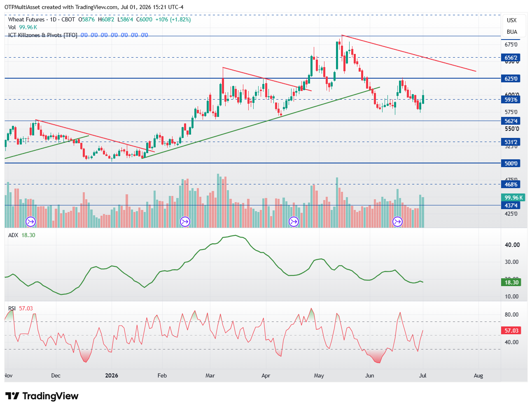Select the BUA unit label
The width and height of the screenshot is (532, 410).
[512, 32]
